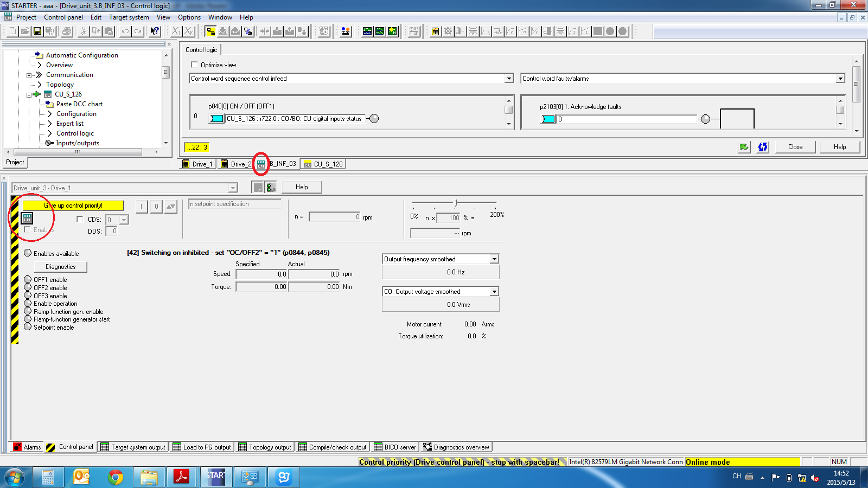Tick the CDS checkbox
The width and height of the screenshot is (868, 488).
click(80, 220)
